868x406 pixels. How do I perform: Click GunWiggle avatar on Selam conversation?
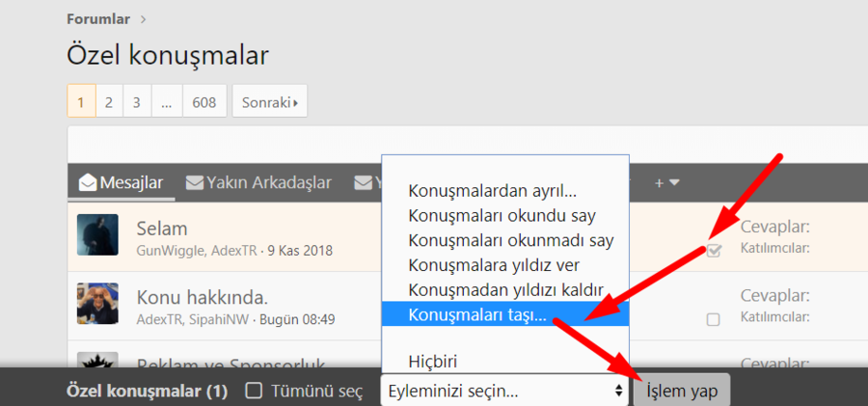pos(97,235)
